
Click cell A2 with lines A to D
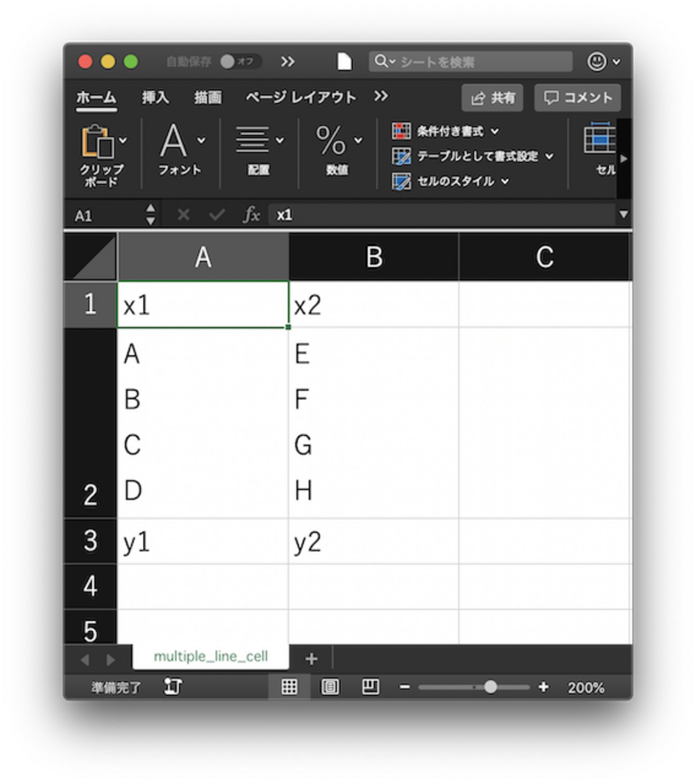click(203, 423)
